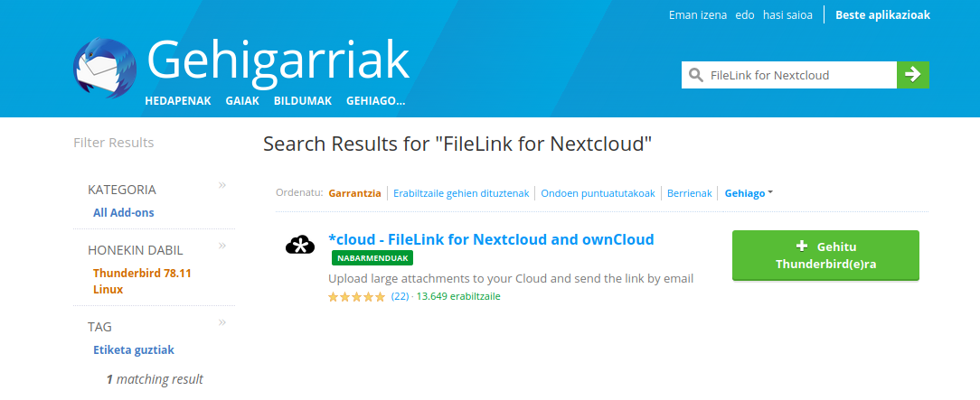Open the HEDAPENAK menu
Viewport: 980px width, 400px height.
[x=178, y=101]
